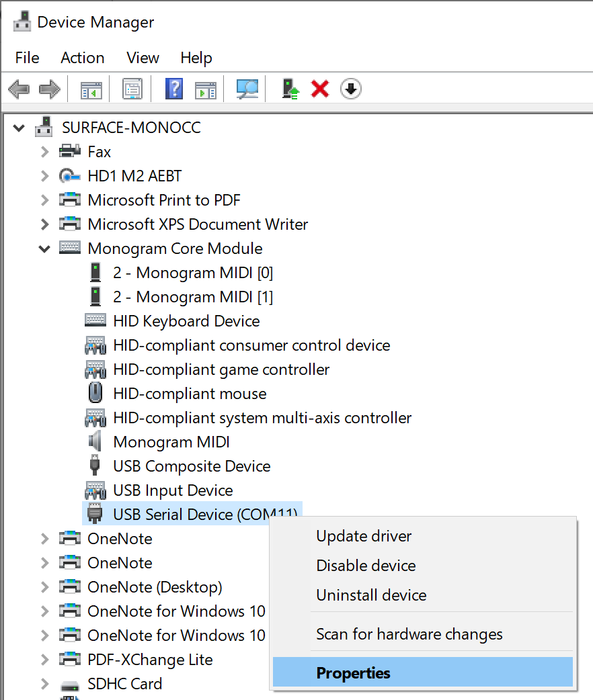Click the icon of Monogram MIDI [1]

tap(95, 296)
